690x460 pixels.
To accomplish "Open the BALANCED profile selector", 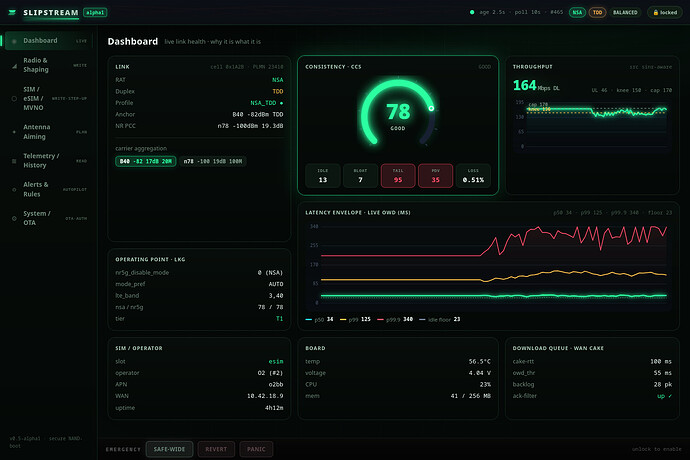I will pos(625,12).
